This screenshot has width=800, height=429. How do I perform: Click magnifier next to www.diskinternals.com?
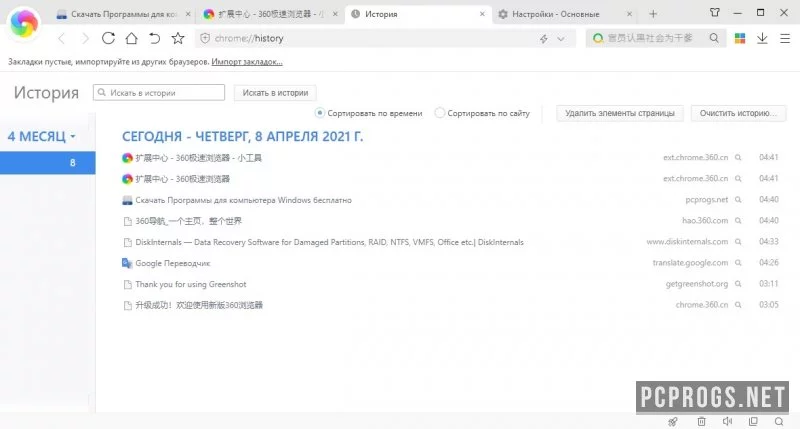(738, 241)
